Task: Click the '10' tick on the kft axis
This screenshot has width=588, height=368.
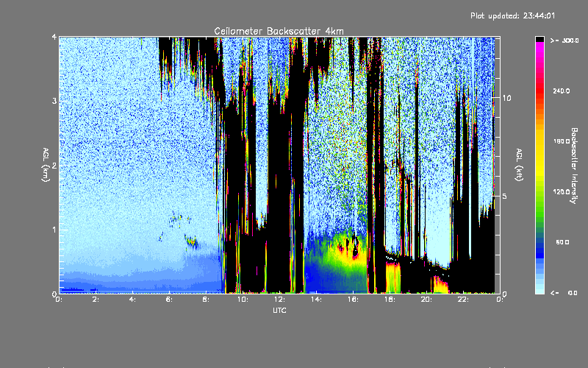Action: tap(506, 98)
